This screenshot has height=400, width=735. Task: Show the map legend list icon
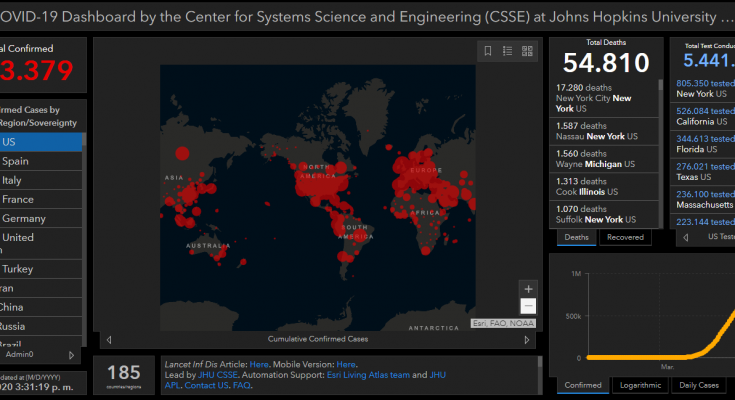[x=507, y=51]
